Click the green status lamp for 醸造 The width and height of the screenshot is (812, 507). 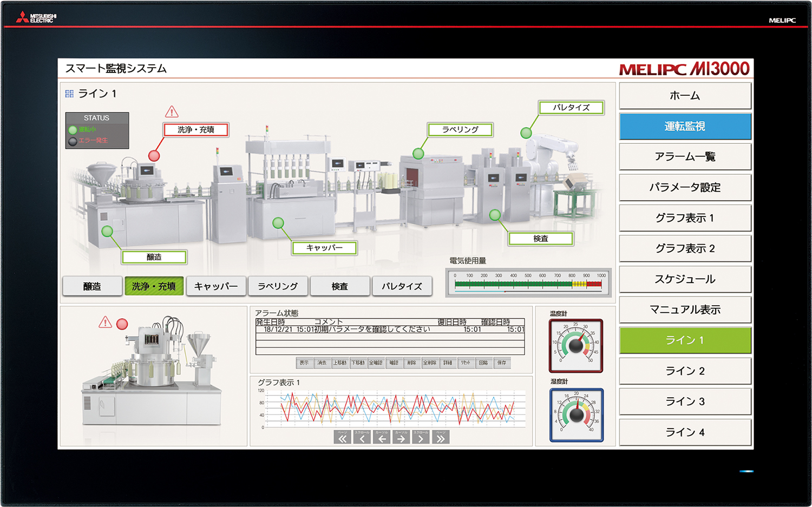tap(107, 232)
